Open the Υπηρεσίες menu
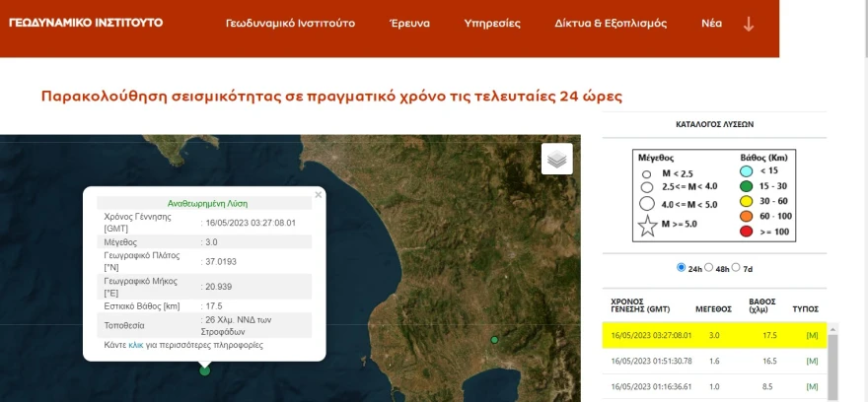The width and height of the screenshot is (868, 402). pos(492,23)
